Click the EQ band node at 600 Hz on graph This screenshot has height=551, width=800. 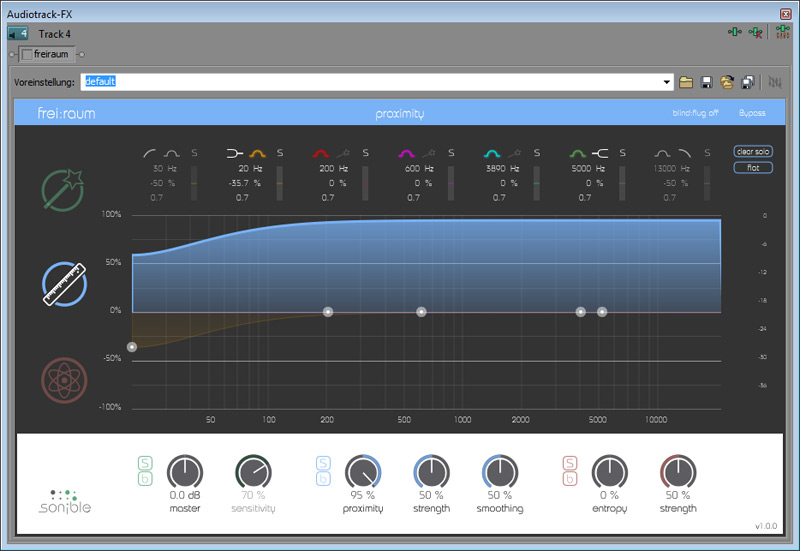[x=421, y=312]
